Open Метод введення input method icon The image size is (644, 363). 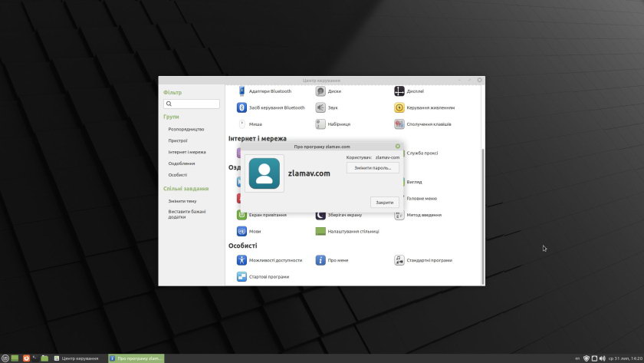[399, 215]
